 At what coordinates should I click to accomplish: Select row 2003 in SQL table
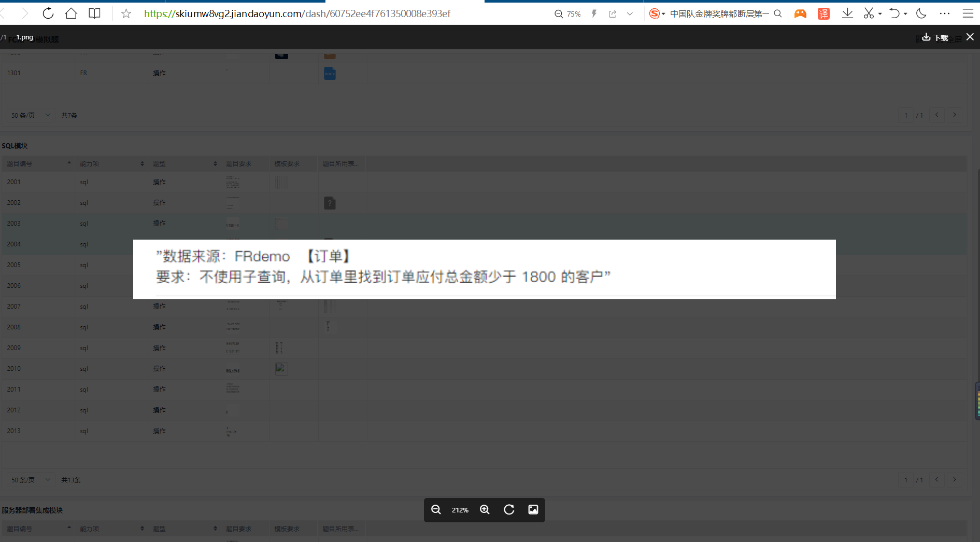[x=484, y=224]
